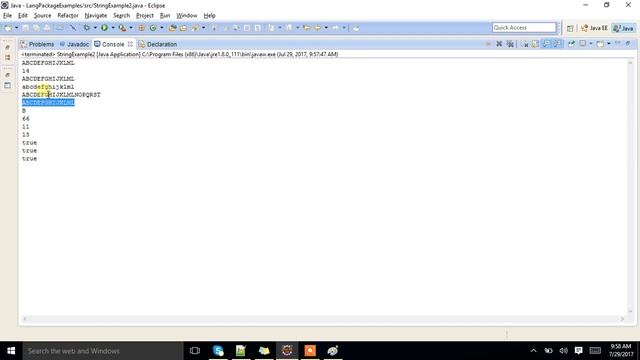Image resolution: width=640 pixels, height=360 pixels.
Task: Click the console horizontal scrollbar right arrow
Action: [622, 319]
